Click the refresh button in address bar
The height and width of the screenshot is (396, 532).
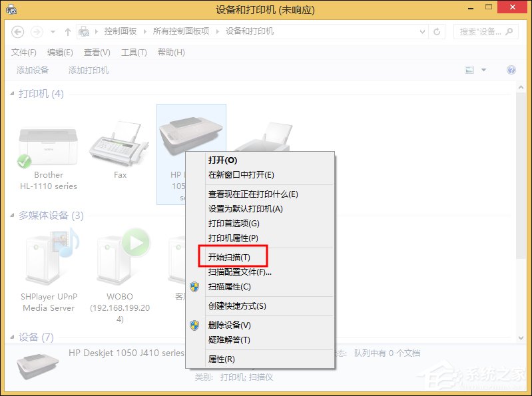click(437, 31)
